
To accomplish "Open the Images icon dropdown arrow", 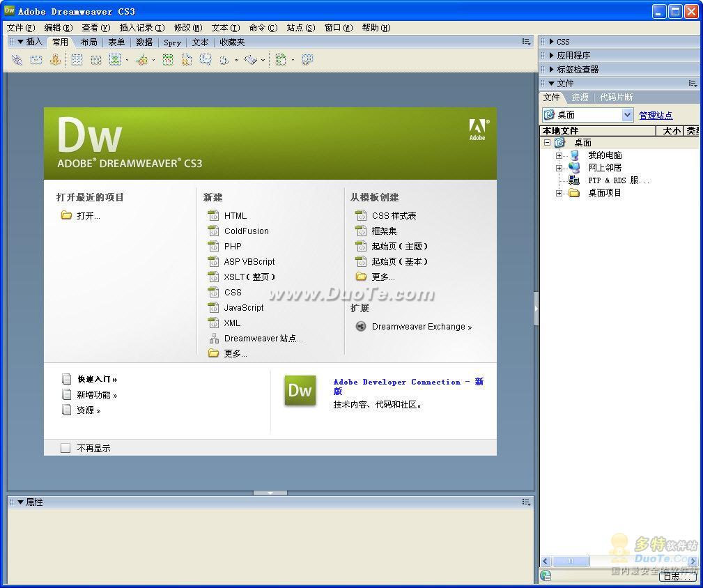I will tap(128, 60).
